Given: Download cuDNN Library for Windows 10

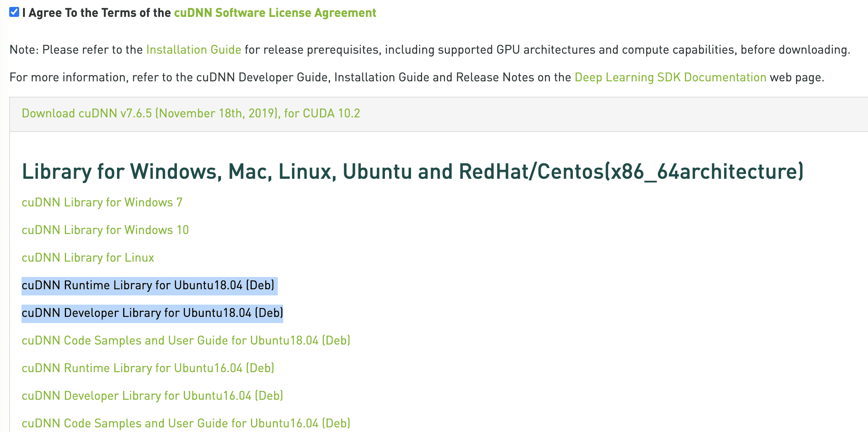Looking at the screenshot, I should pyautogui.click(x=105, y=230).
